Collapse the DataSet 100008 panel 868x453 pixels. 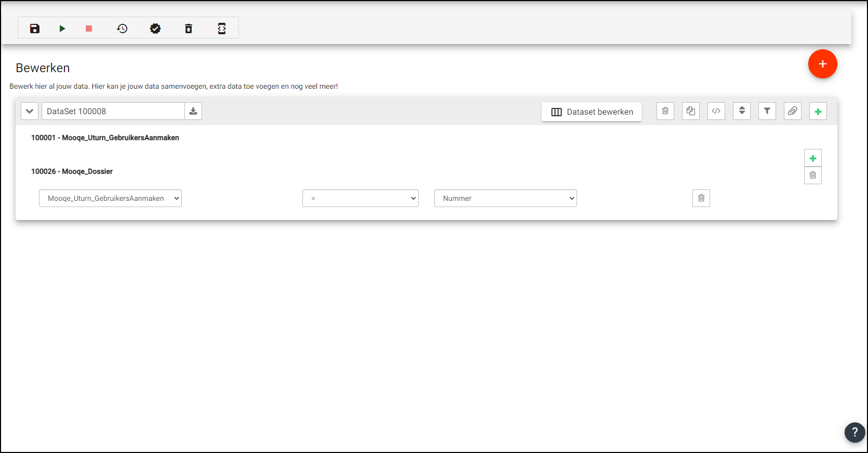30,111
